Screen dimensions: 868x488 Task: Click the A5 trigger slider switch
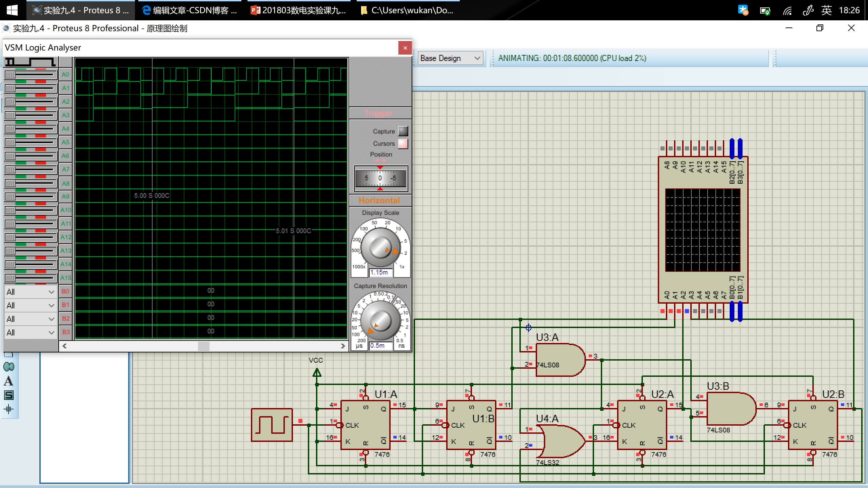tap(30, 142)
